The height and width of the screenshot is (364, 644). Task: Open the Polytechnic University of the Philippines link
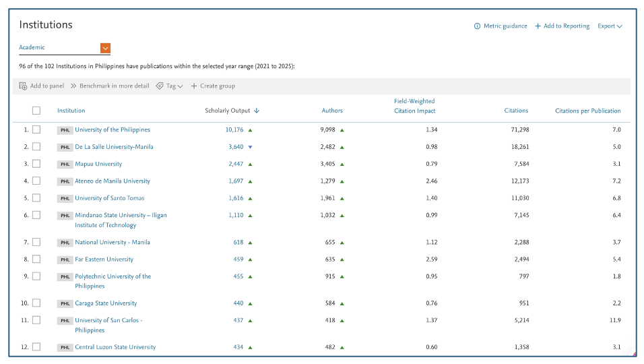113,281
